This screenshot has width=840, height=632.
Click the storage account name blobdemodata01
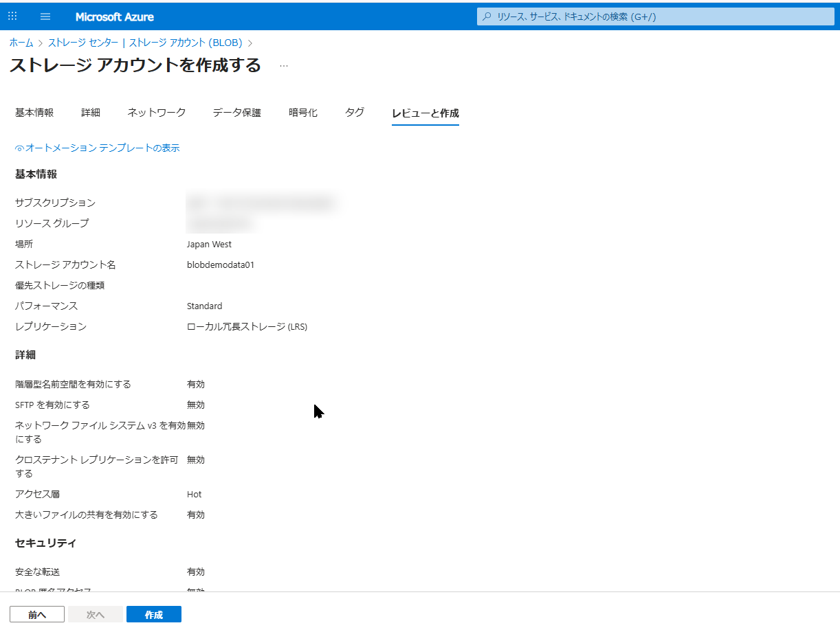pyautogui.click(x=221, y=265)
